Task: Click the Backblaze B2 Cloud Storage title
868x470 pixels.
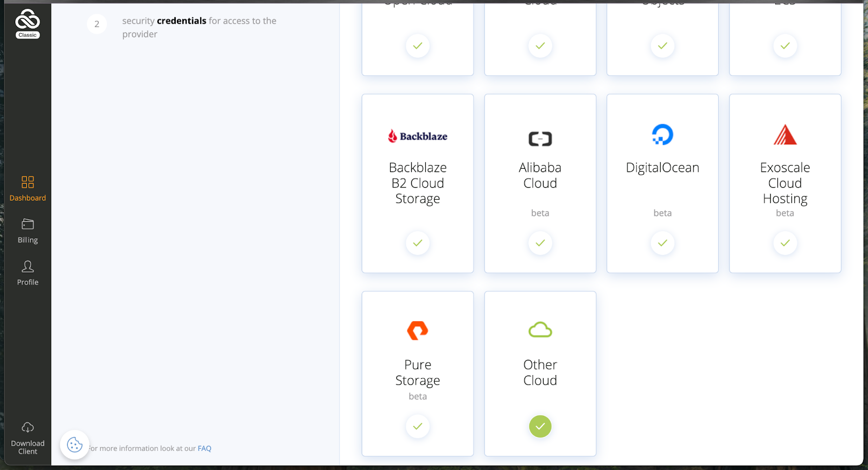Action: [x=418, y=183]
